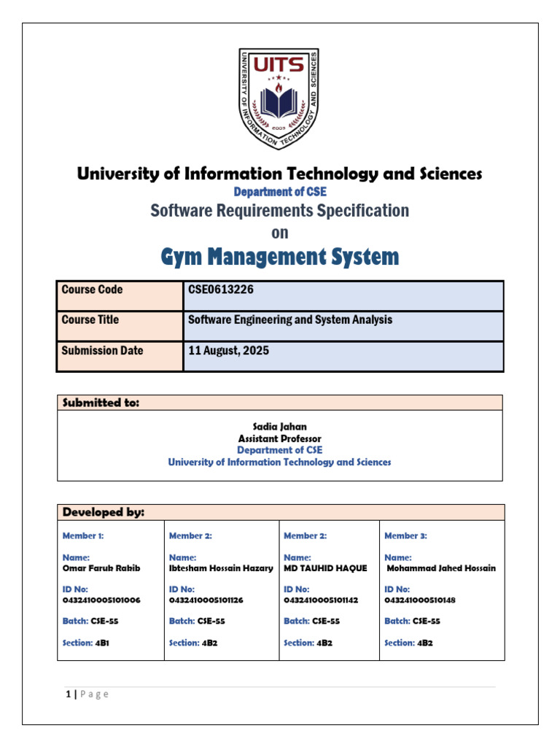Click blue university name in Submitted to box
The image size is (560, 747).
click(279, 462)
